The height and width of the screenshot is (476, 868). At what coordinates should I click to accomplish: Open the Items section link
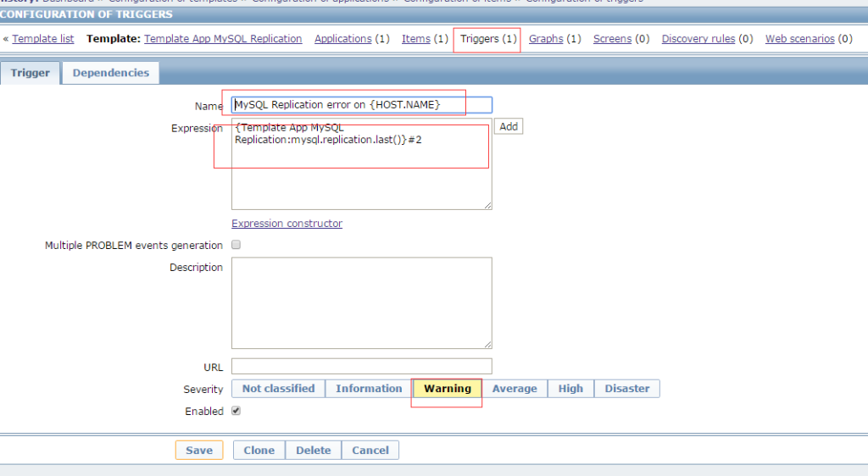pos(415,39)
